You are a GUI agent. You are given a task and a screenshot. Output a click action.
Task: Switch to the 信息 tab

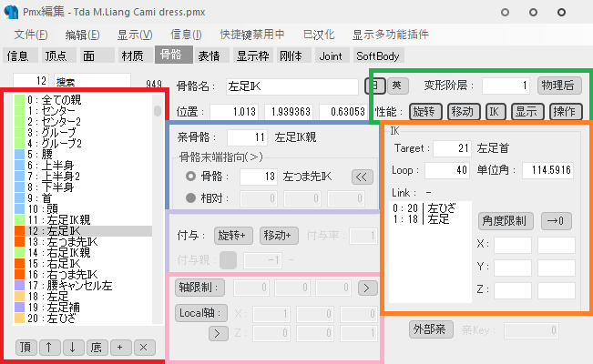(20, 56)
